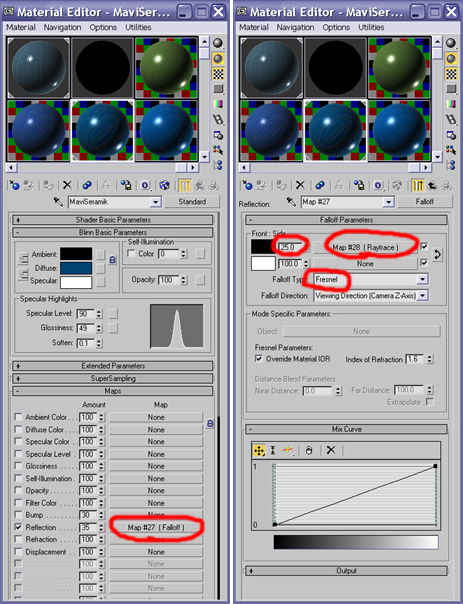The width and height of the screenshot is (463, 604).
Task: Click Delete Point X in Mix Curve toolbar
Action: [x=330, y=450]
